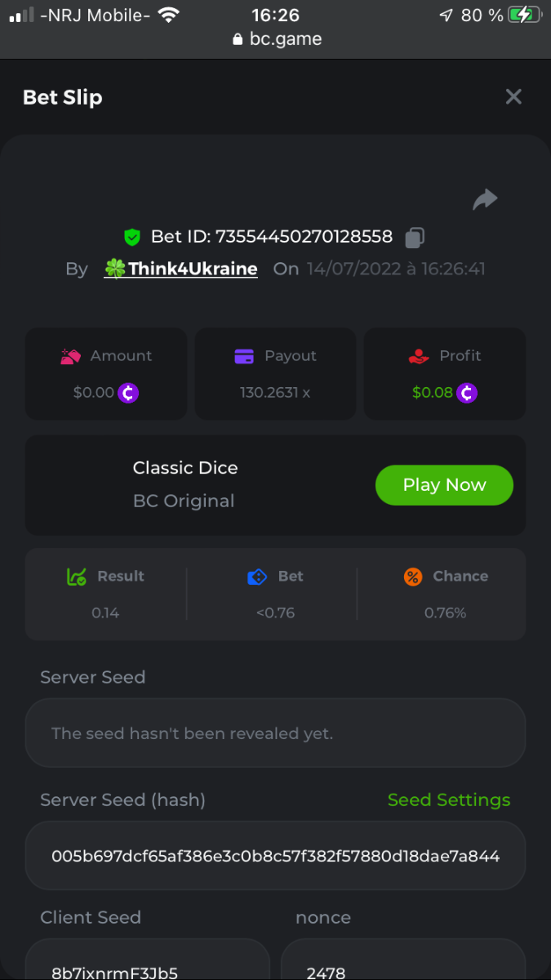Close the Bet Slip panel

513,97
